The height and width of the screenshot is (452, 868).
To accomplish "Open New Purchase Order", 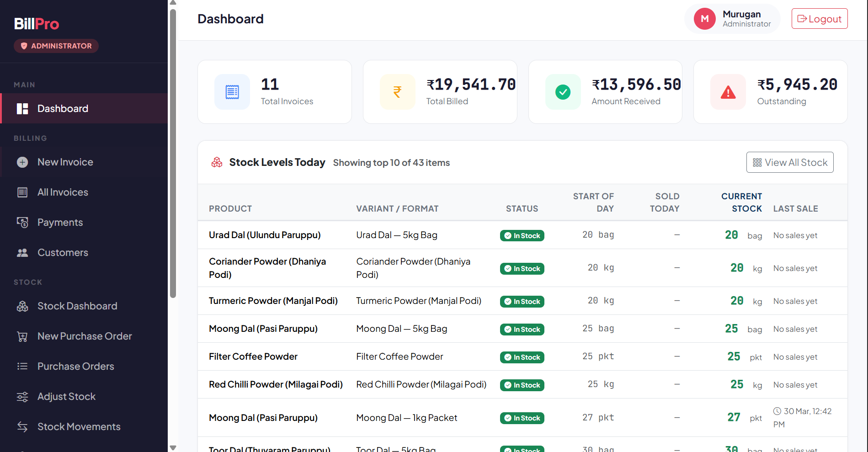I will (x=84, y=336).
